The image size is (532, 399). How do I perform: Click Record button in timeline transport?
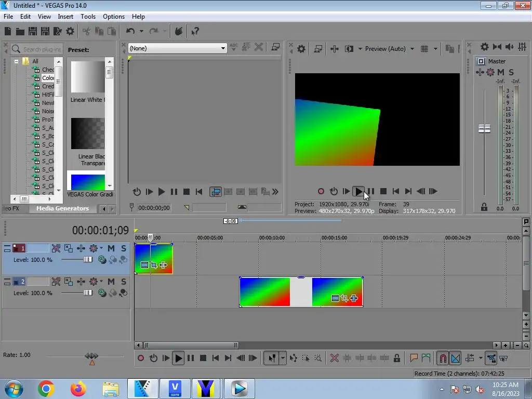click(x=141, y=358)
